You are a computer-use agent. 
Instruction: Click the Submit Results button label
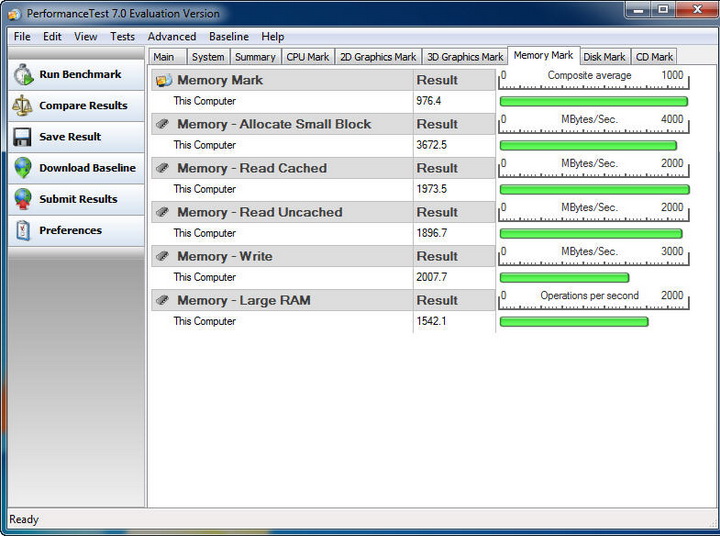(x=79, y=199)
